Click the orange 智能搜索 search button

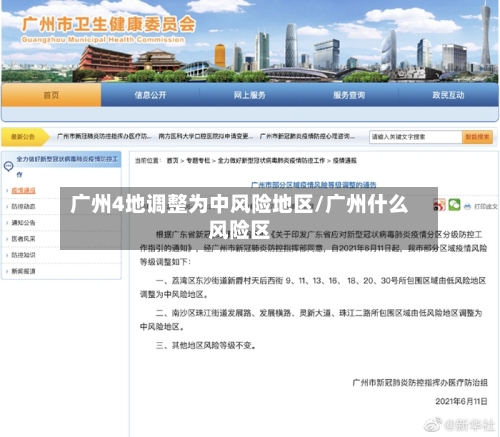point(477,137)
